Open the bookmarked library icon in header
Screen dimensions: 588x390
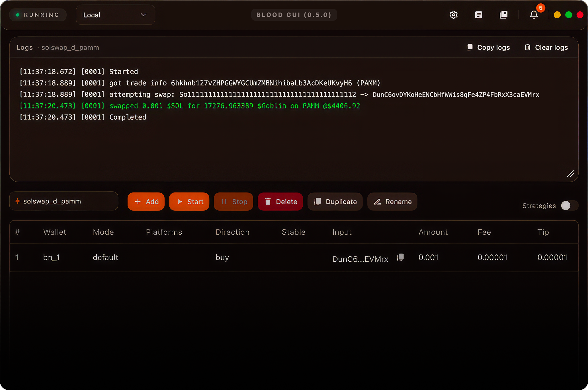click(503, 15)
